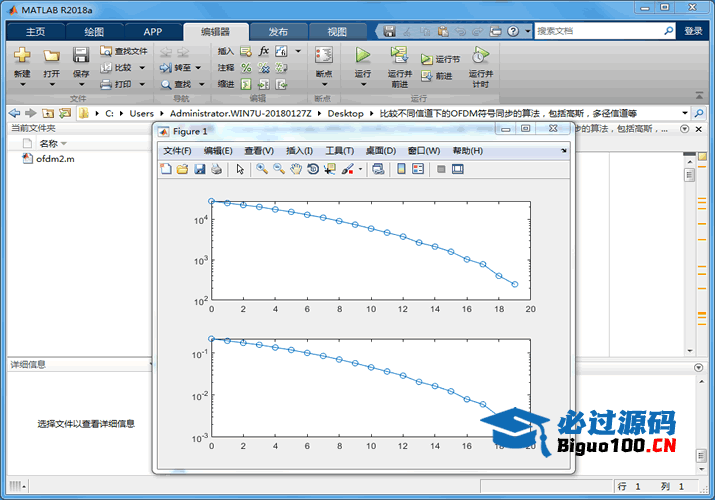Open Figure 1 Tools (工具) menu

click(339, 151)
